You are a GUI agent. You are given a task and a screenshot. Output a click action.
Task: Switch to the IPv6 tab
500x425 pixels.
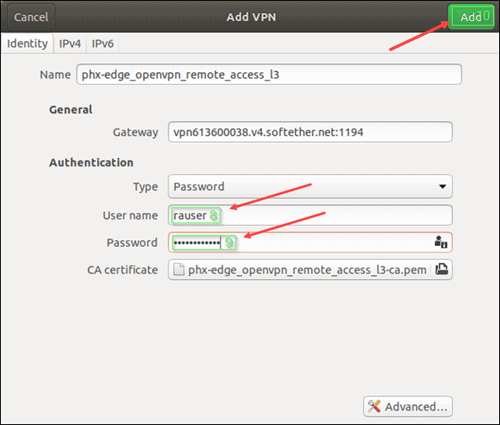[x=102, y=43]
